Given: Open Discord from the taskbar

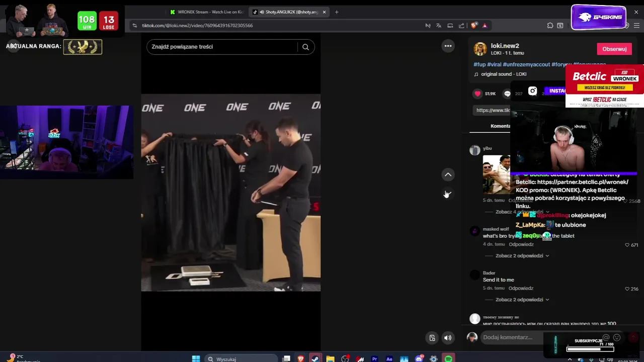Looking at the screenshot, I should [419, 358].
